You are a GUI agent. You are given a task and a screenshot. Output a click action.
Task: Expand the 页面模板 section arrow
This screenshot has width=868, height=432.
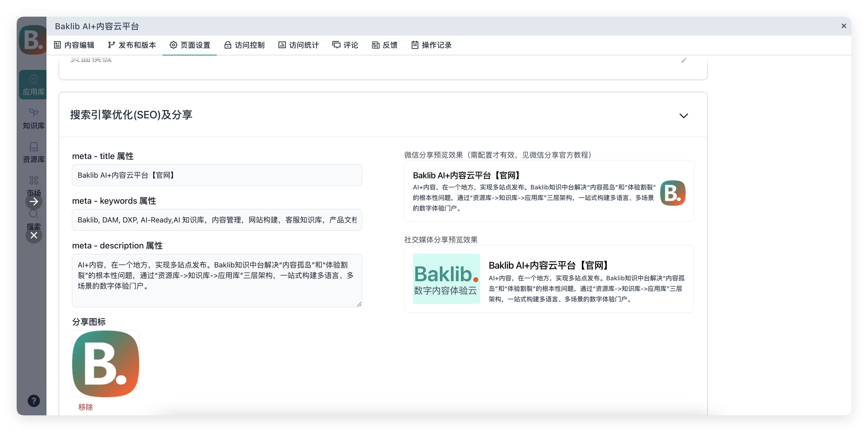click(x=683, y=60)
